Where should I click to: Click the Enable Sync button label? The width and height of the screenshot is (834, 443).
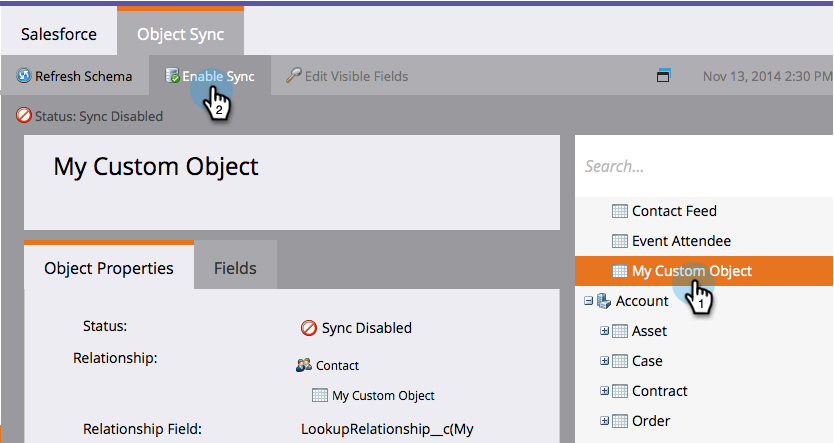pyautogui.click(x=218, y=76)
